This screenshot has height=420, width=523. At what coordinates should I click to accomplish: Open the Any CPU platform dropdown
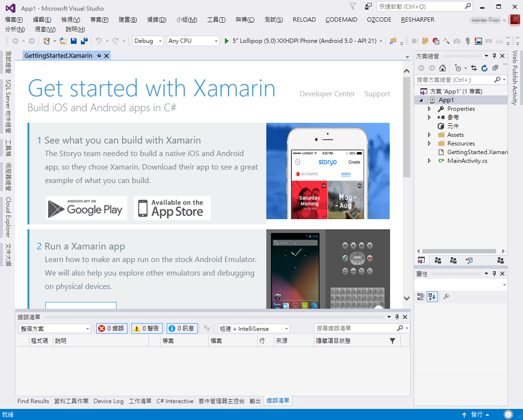193,41
